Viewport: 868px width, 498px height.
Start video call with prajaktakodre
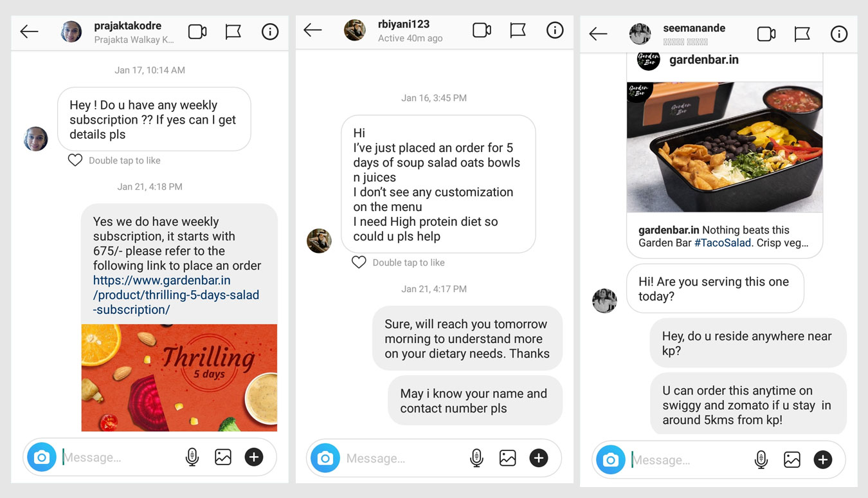coord(197,32)
